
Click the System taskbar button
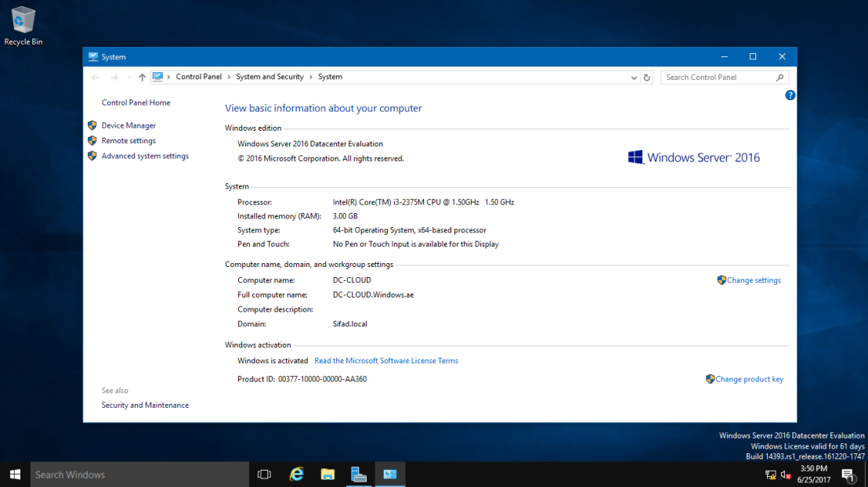point(389,474)
